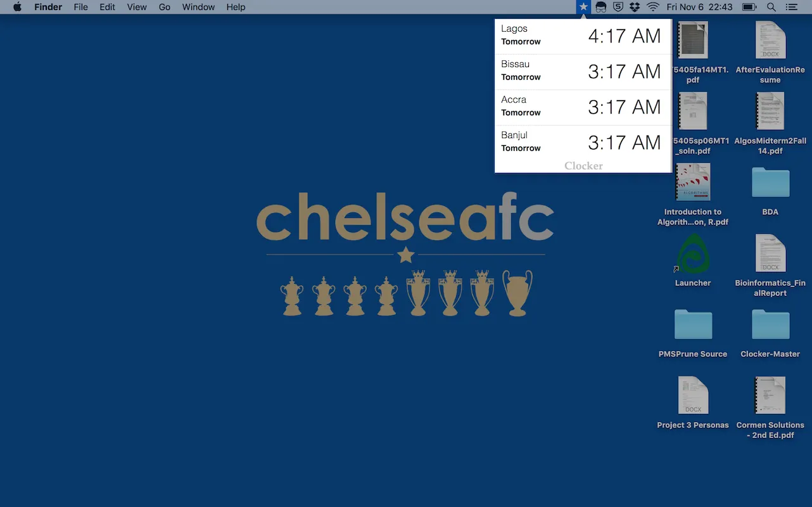Select the Introduction to Algorithms PDF icon
This screenshot has width=812, height=507.
[x=693, y=182]
